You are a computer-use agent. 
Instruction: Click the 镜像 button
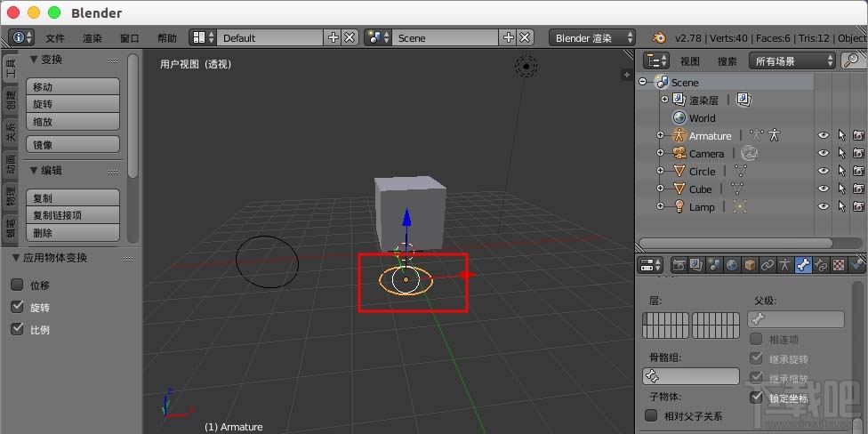tap(73, 144)
